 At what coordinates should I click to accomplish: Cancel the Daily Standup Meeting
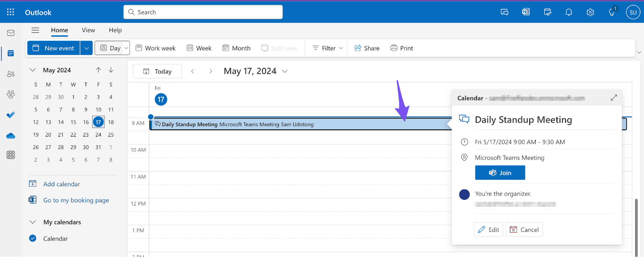[x=524, y=230]
